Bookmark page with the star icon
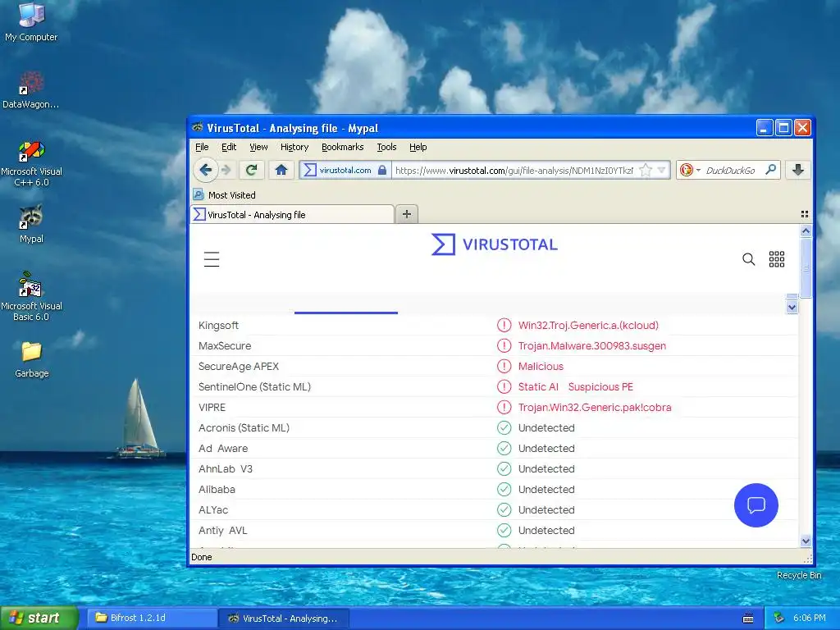Image resolution: width=840 pixels, height=630 pixels. coord(646,171)
